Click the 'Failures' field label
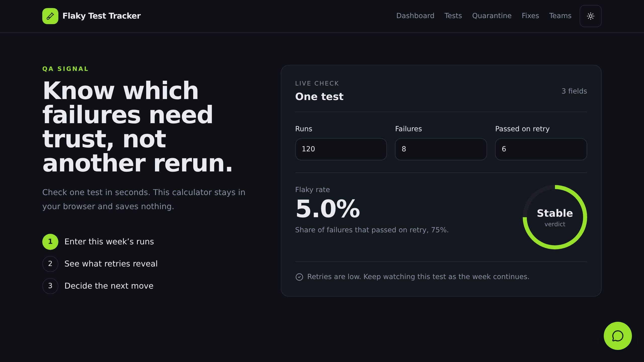 (x=408, y=129)
